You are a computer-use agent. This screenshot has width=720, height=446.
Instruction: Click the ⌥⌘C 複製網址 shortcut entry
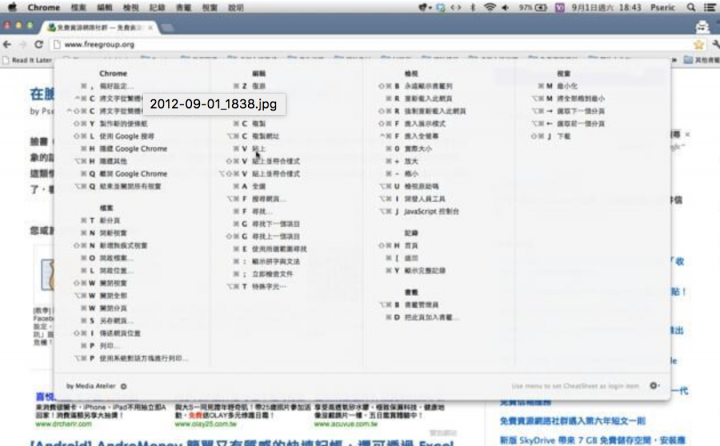(x=253, y=136)
